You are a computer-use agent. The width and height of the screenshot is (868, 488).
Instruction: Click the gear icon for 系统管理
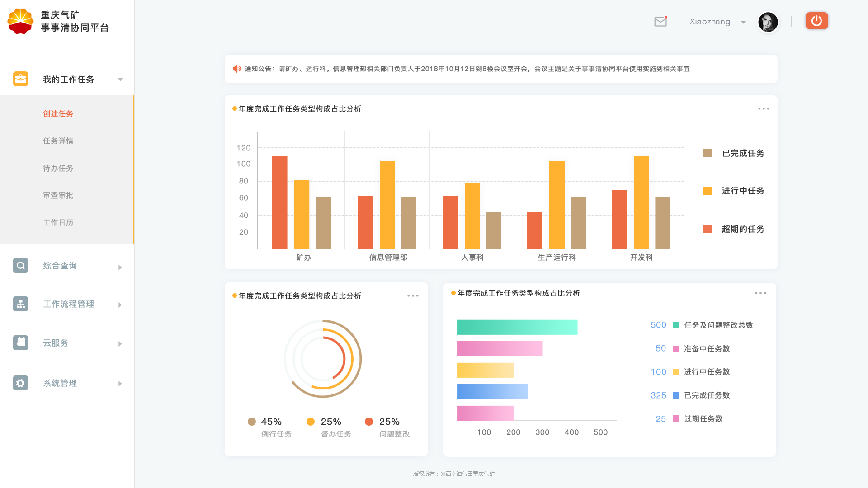tap(20, 383)
